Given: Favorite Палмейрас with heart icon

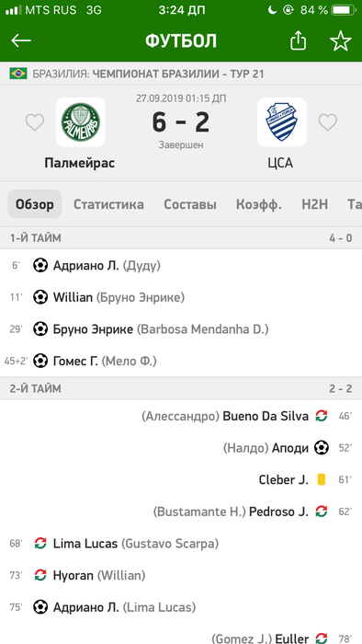Looking at the screenshot, I should click(x=35, y=122).
